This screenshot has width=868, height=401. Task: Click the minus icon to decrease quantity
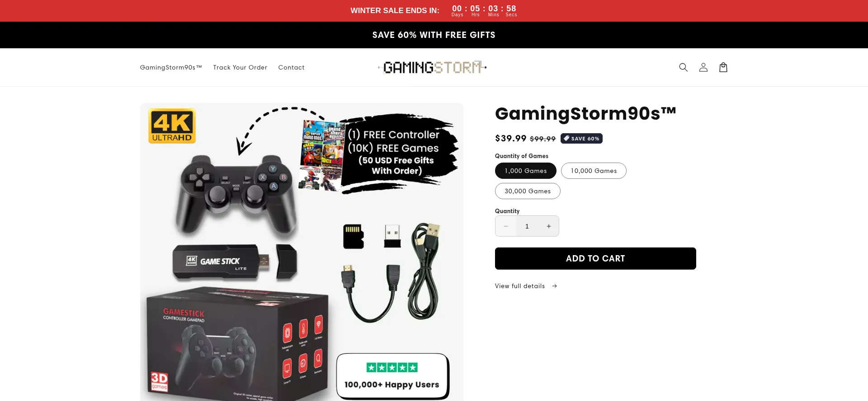[x=505, y=226]
